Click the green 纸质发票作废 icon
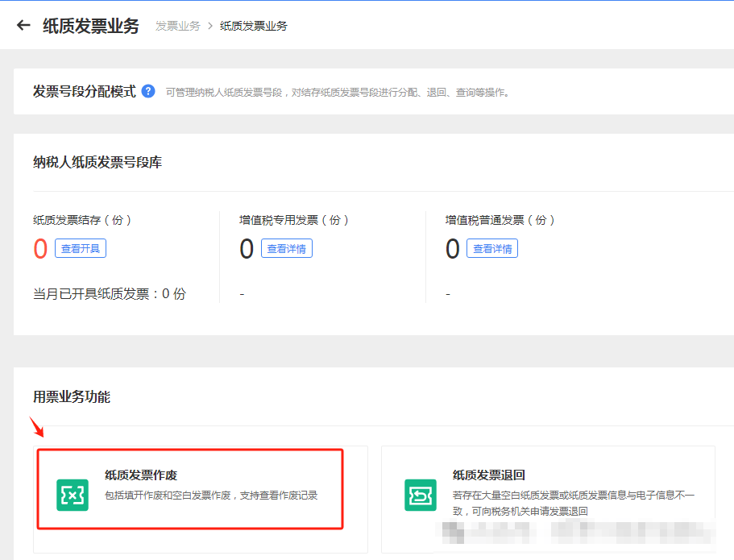 tap(73, 495)
